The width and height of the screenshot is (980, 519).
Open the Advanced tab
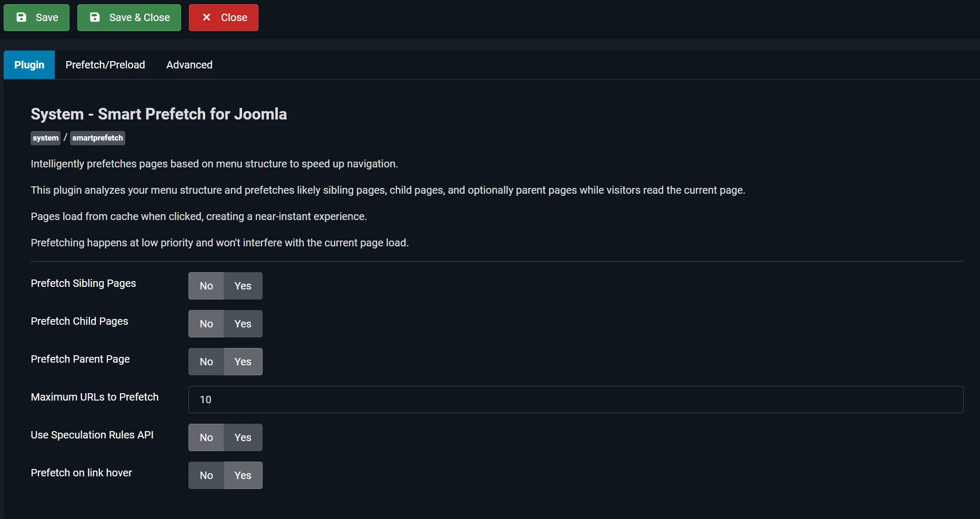click(x=189, y=65)
